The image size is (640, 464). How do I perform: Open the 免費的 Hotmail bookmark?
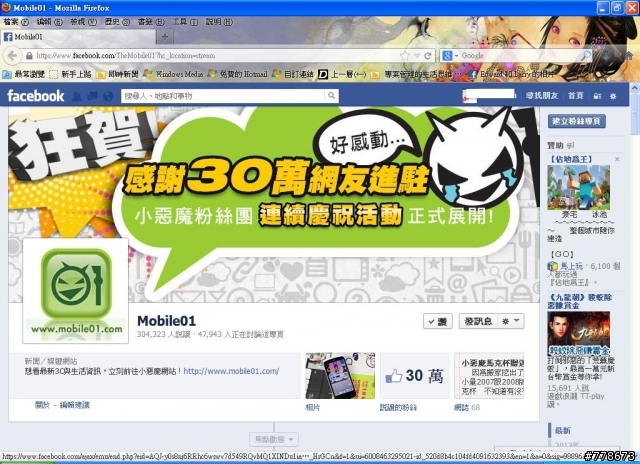[x=237, y=74]
